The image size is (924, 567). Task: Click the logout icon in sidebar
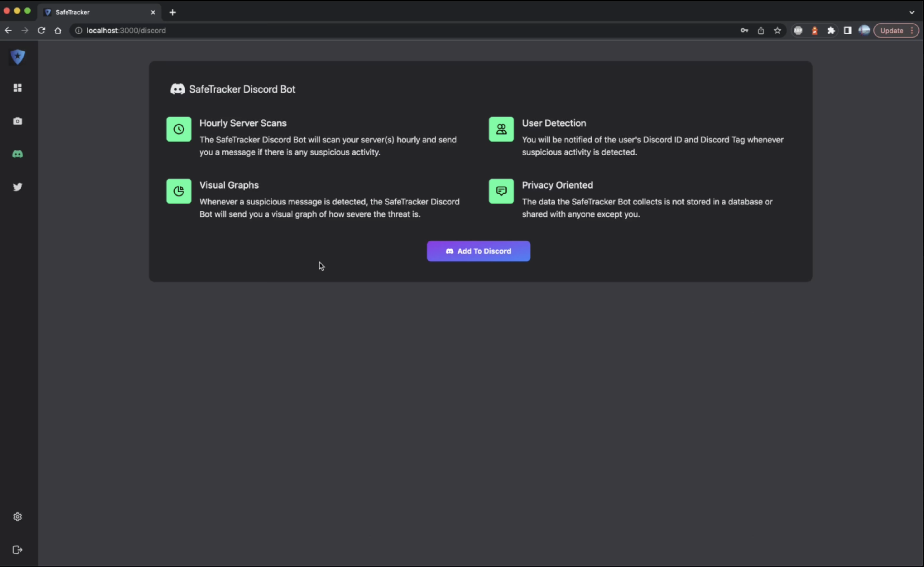[x=17, y=550]
